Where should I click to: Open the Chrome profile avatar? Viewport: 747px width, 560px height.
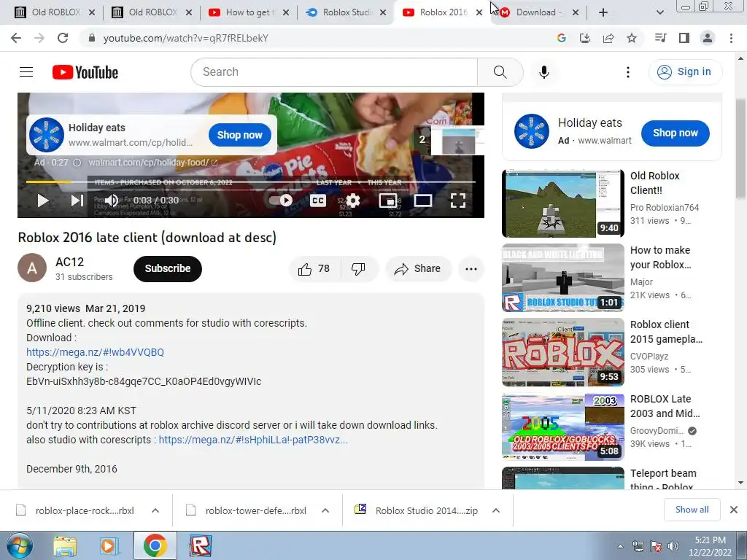click(708, 38)
